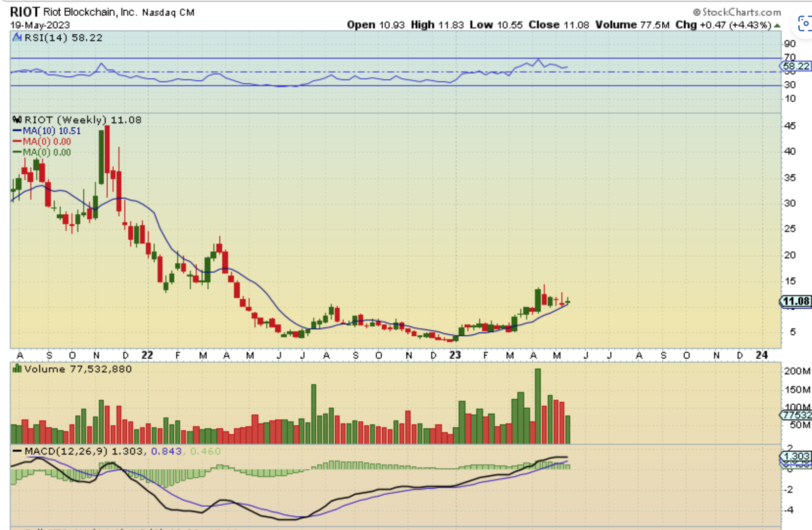Click the screenshot capture icon at the chart corner
Screen dimensions: 812x530
click(805, 23)
